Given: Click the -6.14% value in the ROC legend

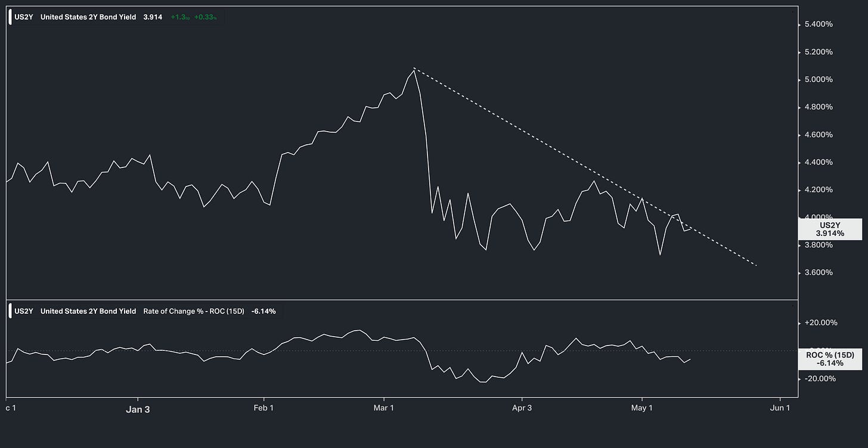Looking at the screenshot, I should 263,311.
